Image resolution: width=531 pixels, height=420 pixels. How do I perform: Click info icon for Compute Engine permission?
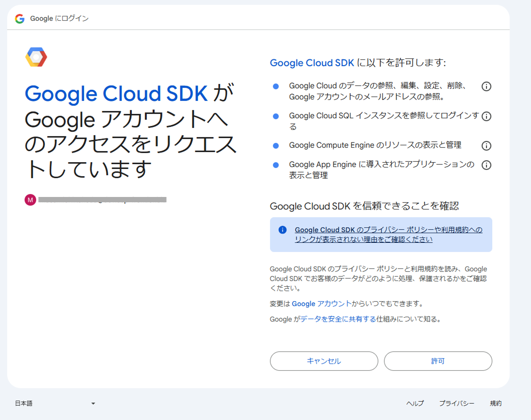point(486,145)
